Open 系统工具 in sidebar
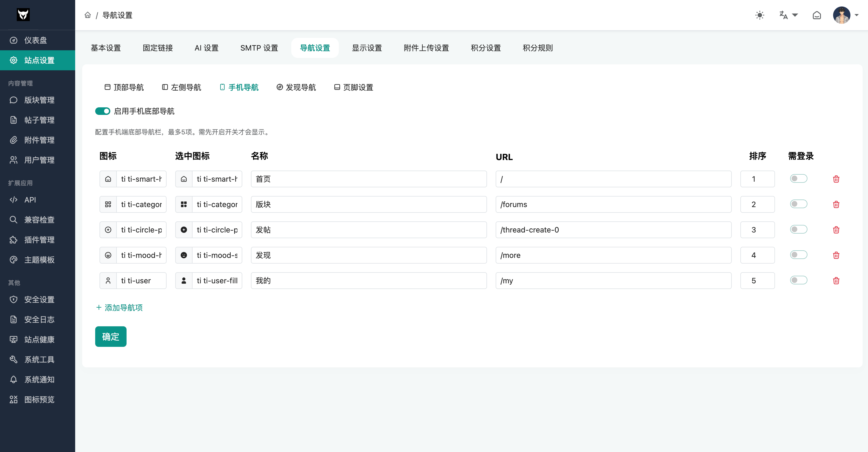This screenshot has width=868, height=452. 37,359
